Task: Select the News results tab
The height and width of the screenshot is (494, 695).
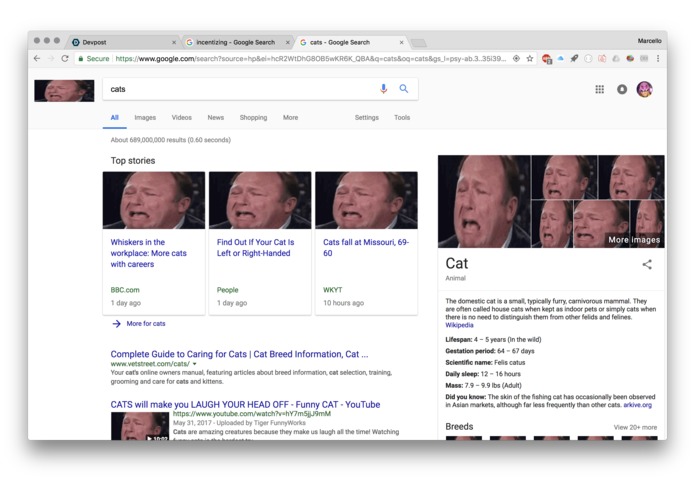Action: click(216, 117)
